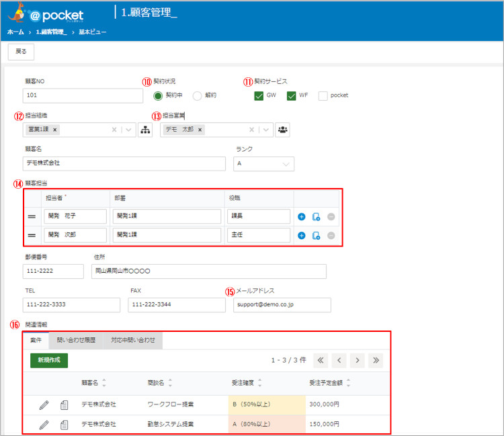Click A (80%以上) cell

[x=267, y=425]
